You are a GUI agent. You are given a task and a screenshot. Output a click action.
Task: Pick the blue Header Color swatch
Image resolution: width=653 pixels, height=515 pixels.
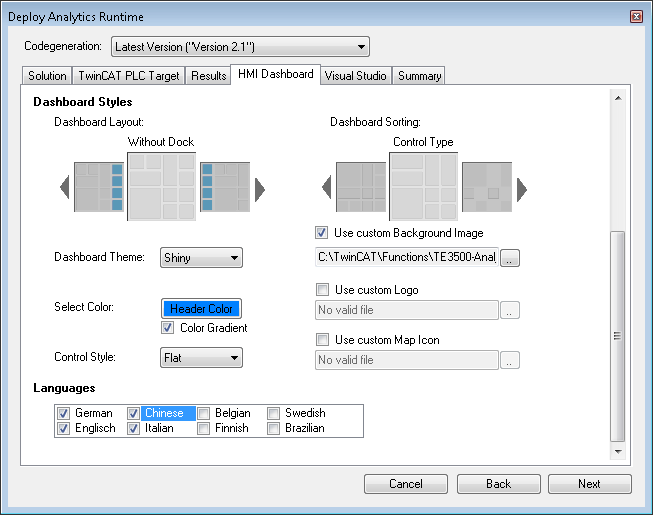point(201,309)
